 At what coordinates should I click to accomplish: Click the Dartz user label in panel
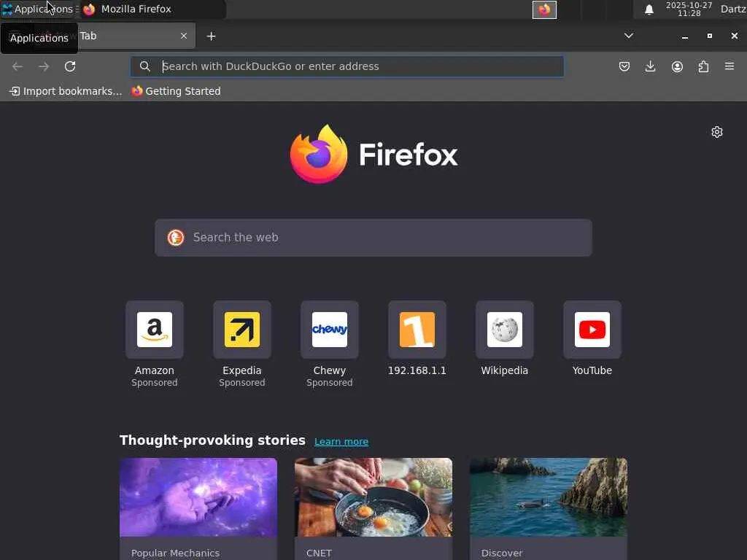[733, 9]
